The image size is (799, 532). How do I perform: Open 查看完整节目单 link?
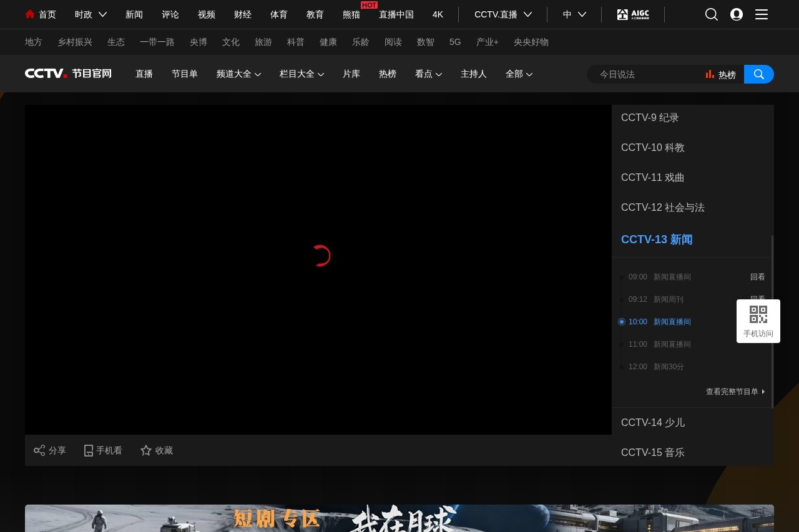click(x=735, y=392)
